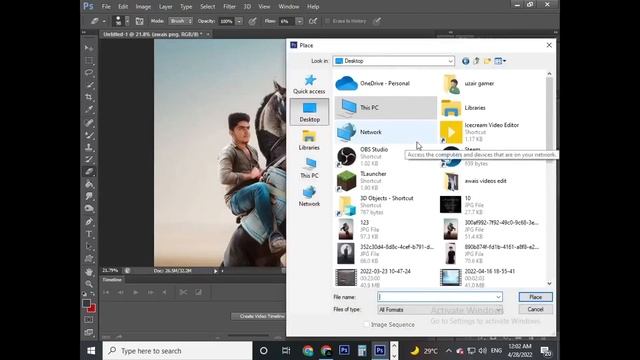This screenshot has height=360, width=640.
Task: Open the eraser Mode dropdown
Action: [x=180, y=21]
